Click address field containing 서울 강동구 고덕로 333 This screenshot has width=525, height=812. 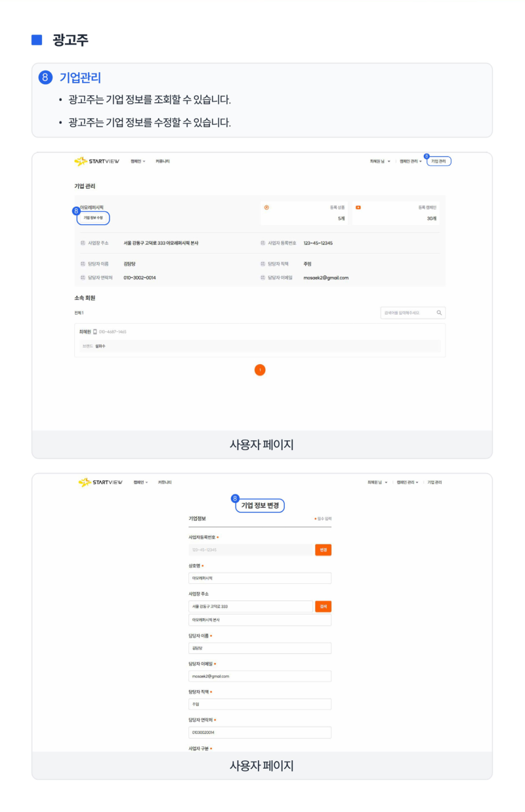point(250,607)
